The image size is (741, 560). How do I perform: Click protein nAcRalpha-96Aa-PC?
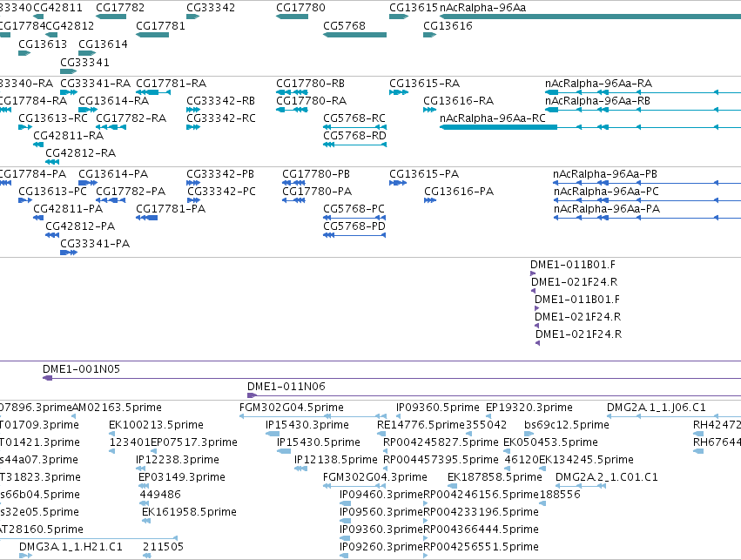(x=606, y=192)
